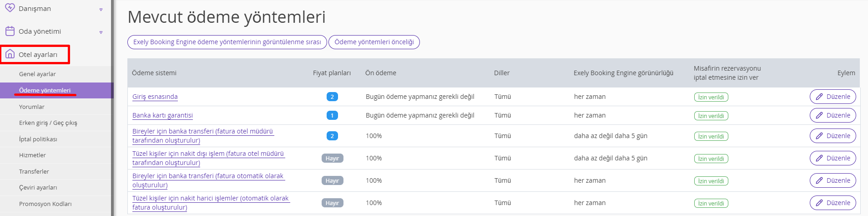
Task: Open İptal politikası settings
Action: tap(38, 139)
